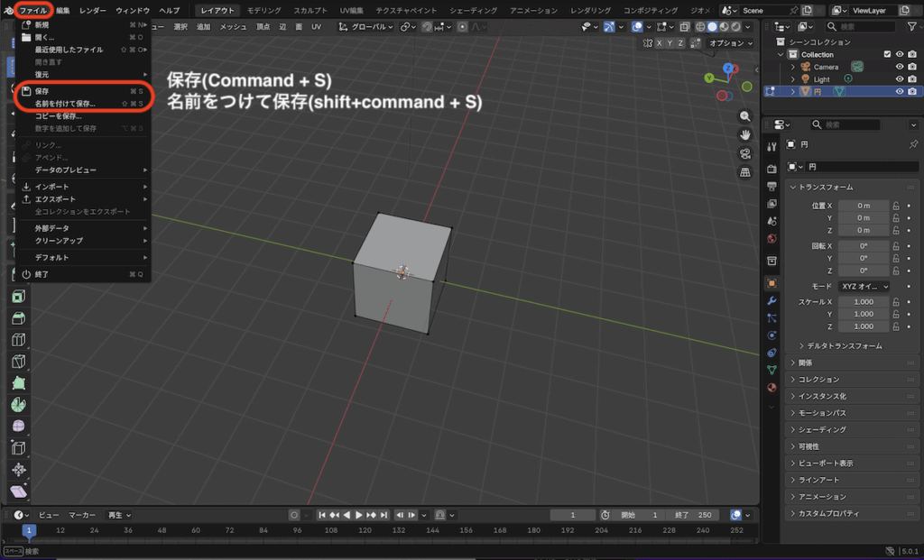Open the modifiers wrench tab in properties

[x=772, y=299]
